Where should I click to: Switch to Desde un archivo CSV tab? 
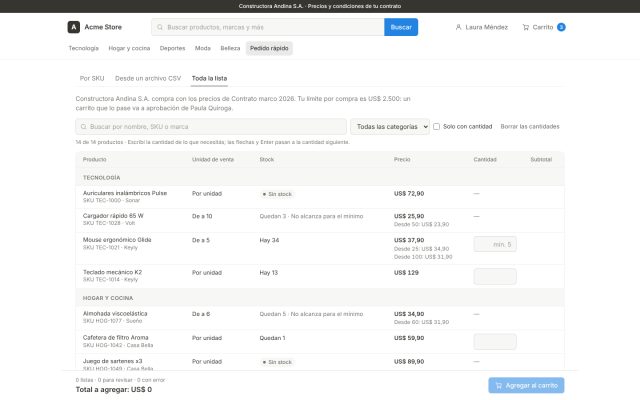(148, 78)
